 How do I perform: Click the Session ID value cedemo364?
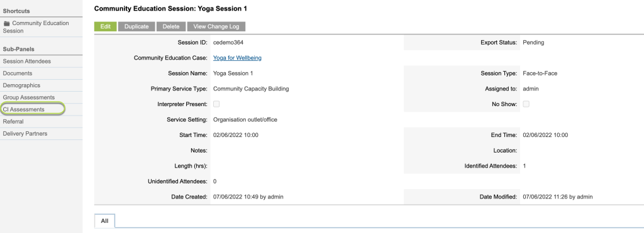coord(228,42)
